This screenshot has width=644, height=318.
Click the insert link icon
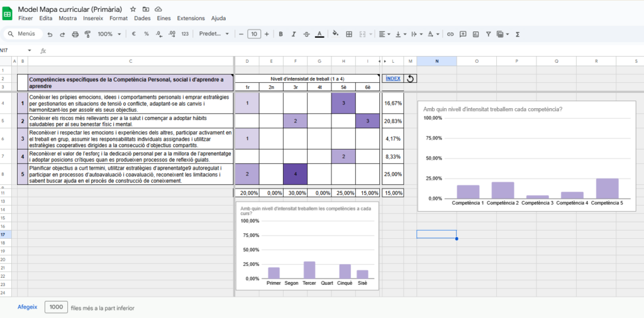coord(450,34)
